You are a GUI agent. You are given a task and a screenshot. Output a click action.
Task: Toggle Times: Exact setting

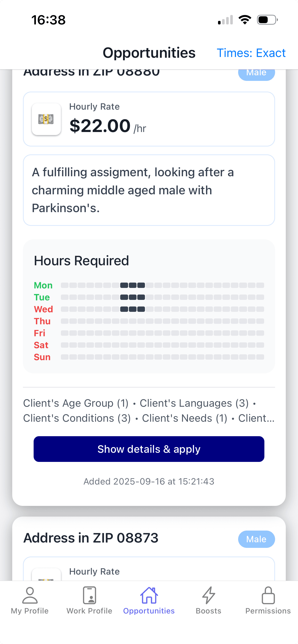coord(251,53)
